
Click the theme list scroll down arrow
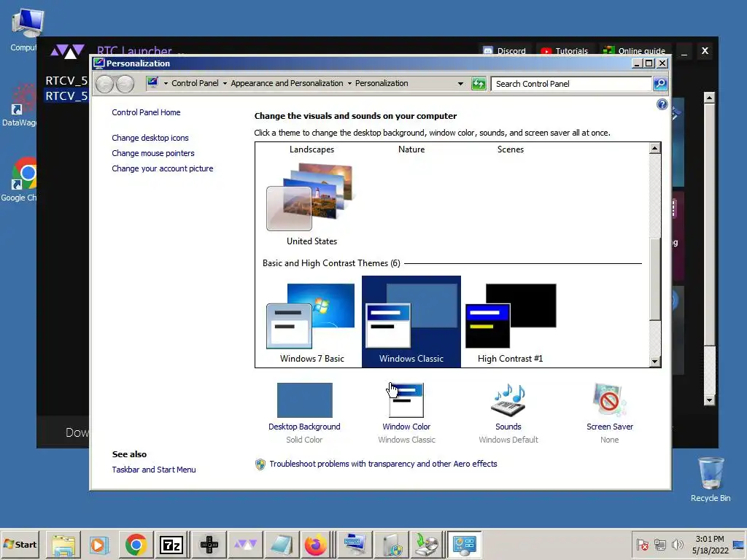pyautogui.click(x=654, y=362)
